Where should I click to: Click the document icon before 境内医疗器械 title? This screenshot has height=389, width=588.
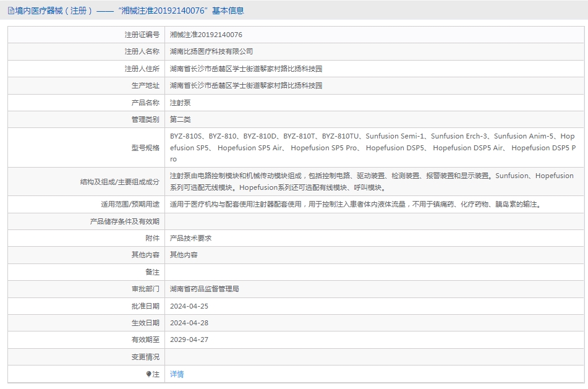11,11
